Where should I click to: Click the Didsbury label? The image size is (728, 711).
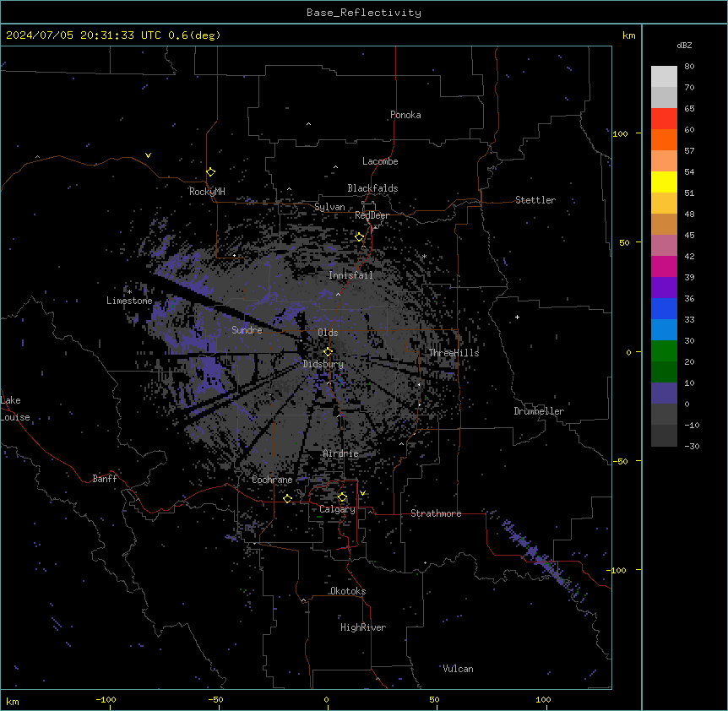pyautogui.click(x=323, y=364)
